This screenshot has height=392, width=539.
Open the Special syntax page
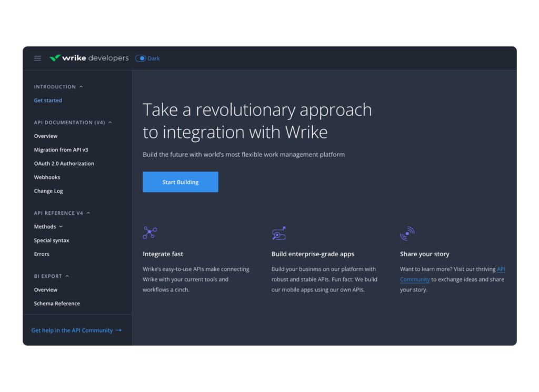tap(52, 240)
